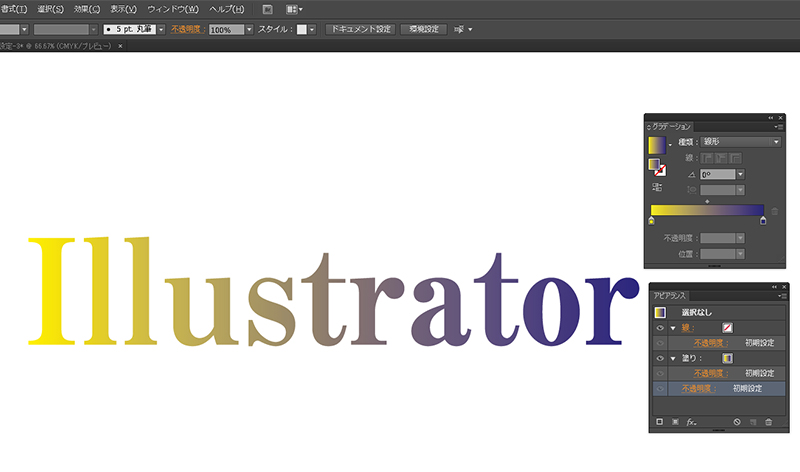Open the angle 0° dropdown arrow
Image resolution: width=800 pixels, height=472 pixels.
pos(740,175)
